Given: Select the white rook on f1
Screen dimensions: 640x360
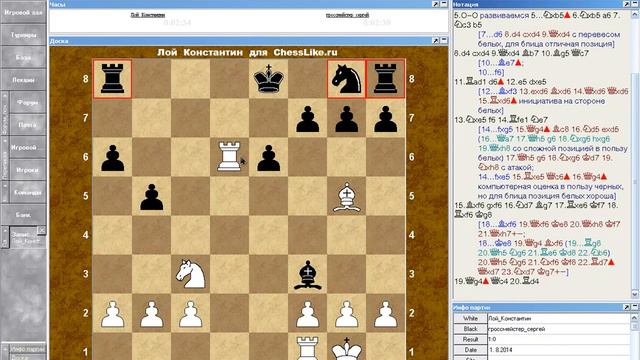Looking at the screenshot, I should point(308,347).
